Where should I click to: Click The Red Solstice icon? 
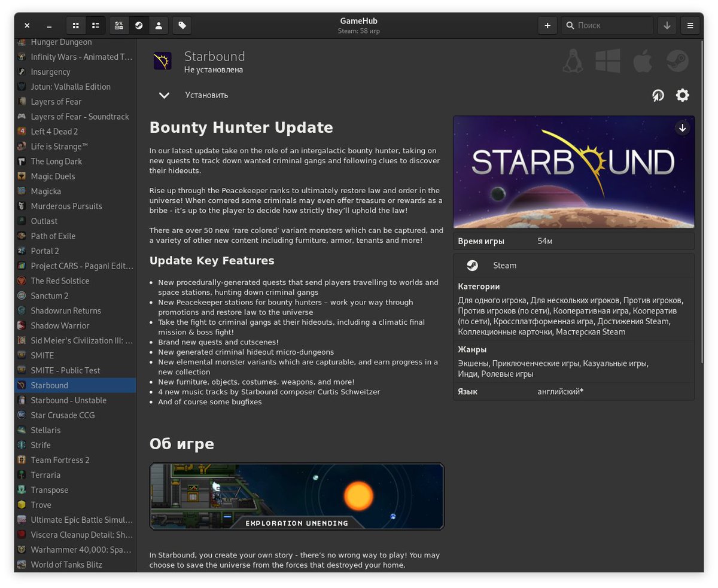22,281
